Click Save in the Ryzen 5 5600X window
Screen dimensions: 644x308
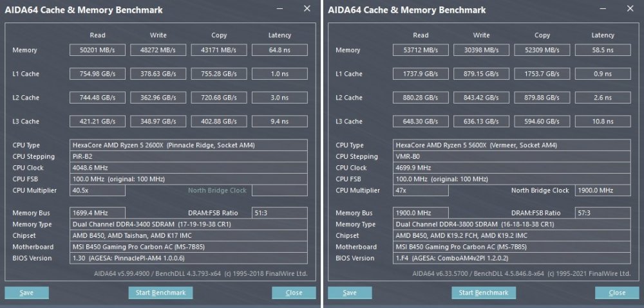pos(350,293)
